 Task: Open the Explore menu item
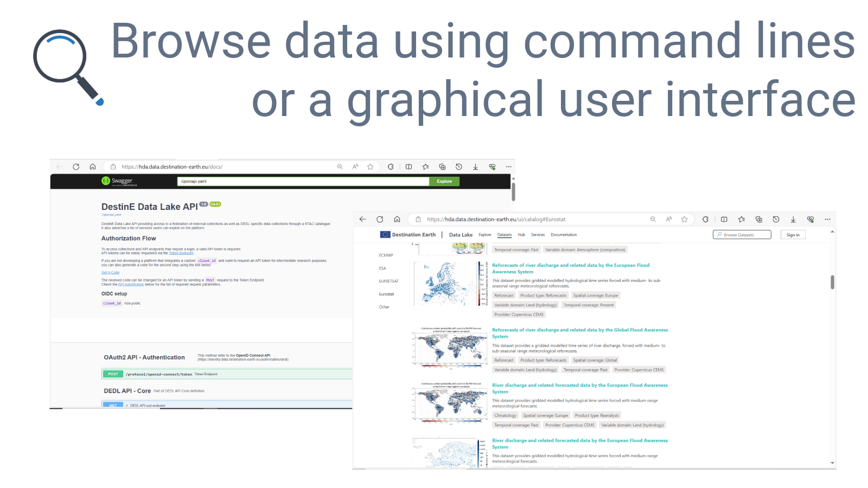tap(485, 235)
